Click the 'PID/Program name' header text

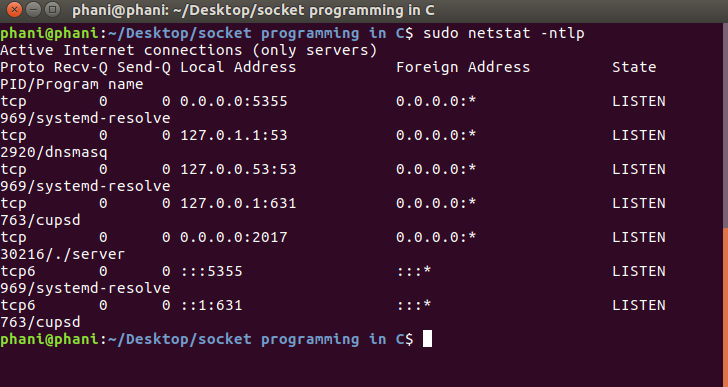(x=72, y=84)
